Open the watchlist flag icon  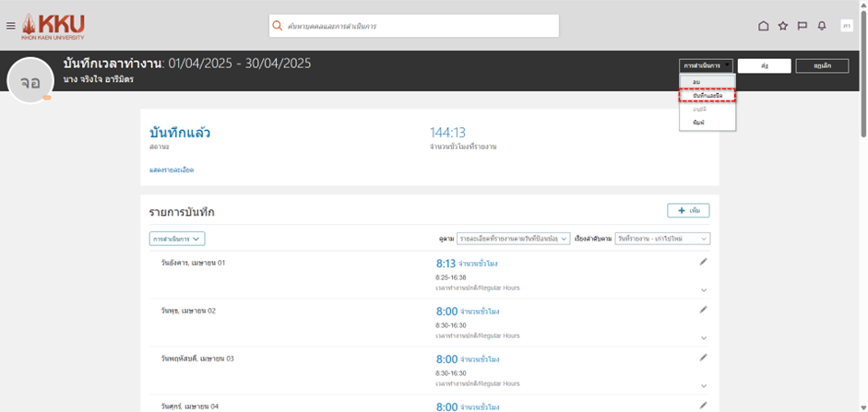tap(803, 26)
